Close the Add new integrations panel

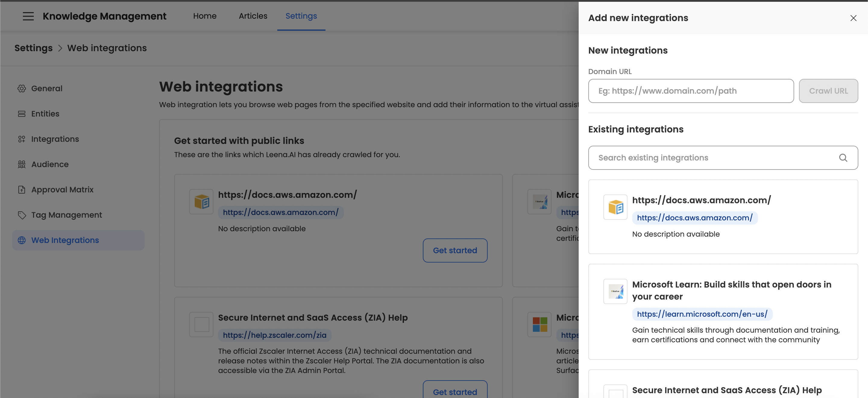[853, 18]
